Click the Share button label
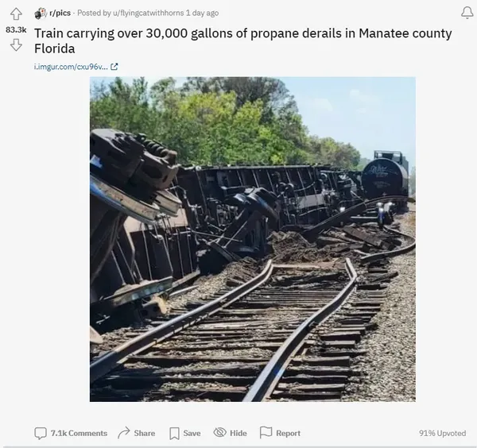Screen dimensions: 477x448 (x=145, y=433)
